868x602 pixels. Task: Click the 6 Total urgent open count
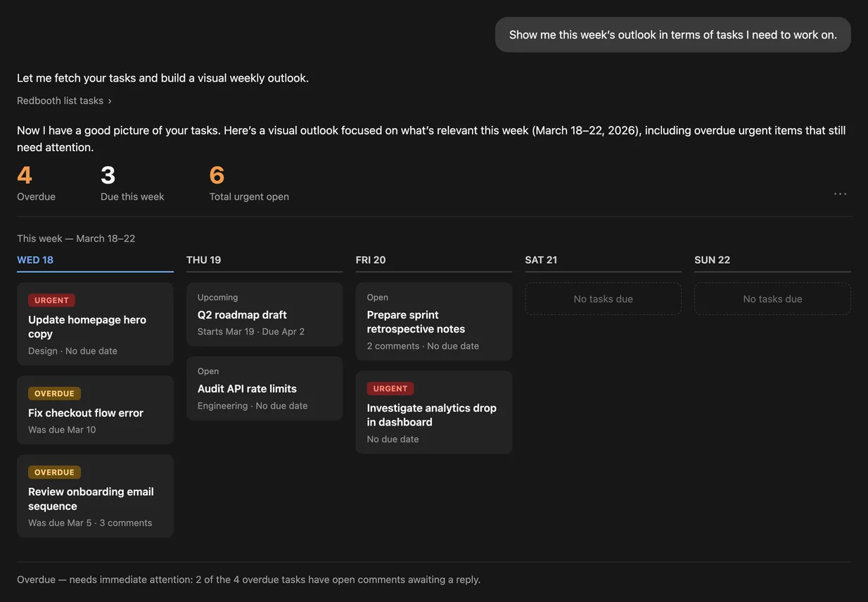[x=249, y=183]
